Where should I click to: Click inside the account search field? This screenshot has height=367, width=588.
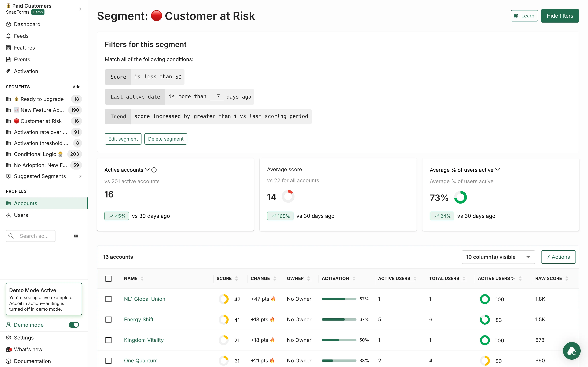(x=35, y=236)
